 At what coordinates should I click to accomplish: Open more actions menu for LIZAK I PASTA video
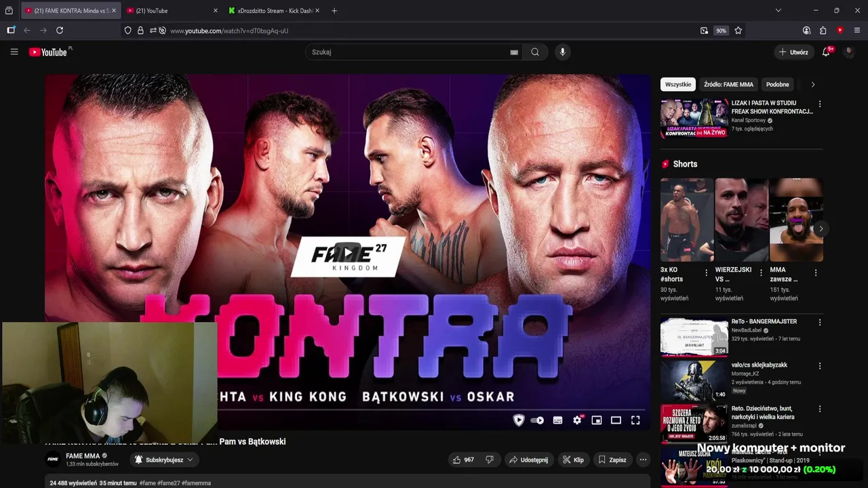coord(820,104)
